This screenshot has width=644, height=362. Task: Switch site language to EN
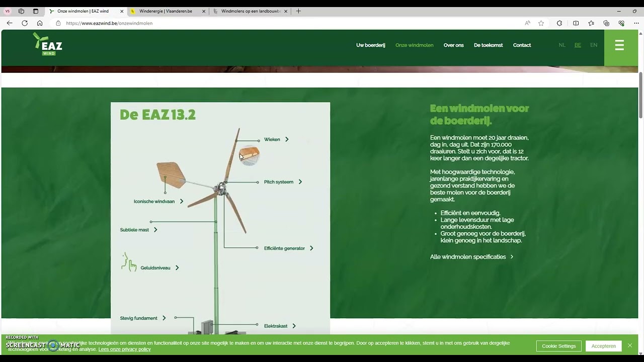(594, 45)
